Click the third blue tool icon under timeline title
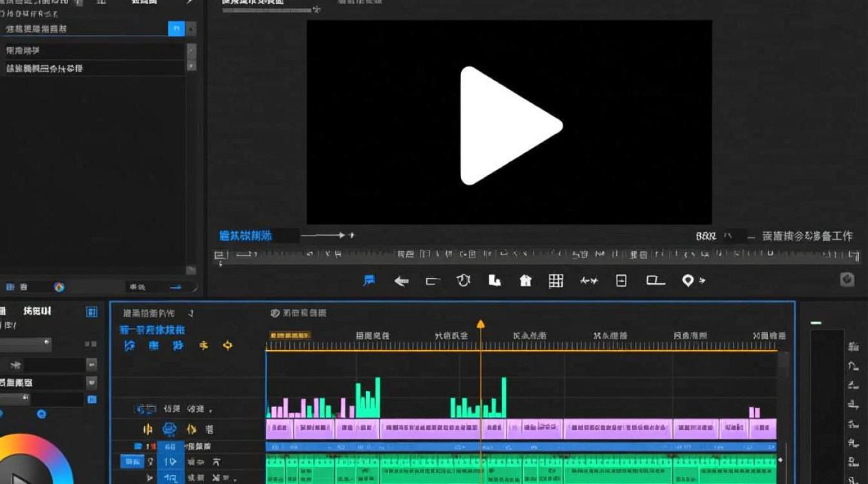 (178, 346)
